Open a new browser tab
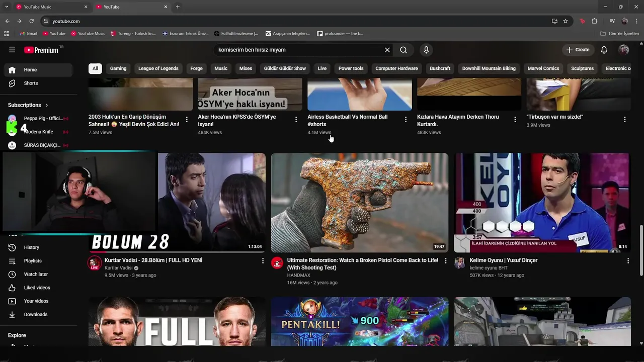 pyautogui.click(x=178, y=7)
